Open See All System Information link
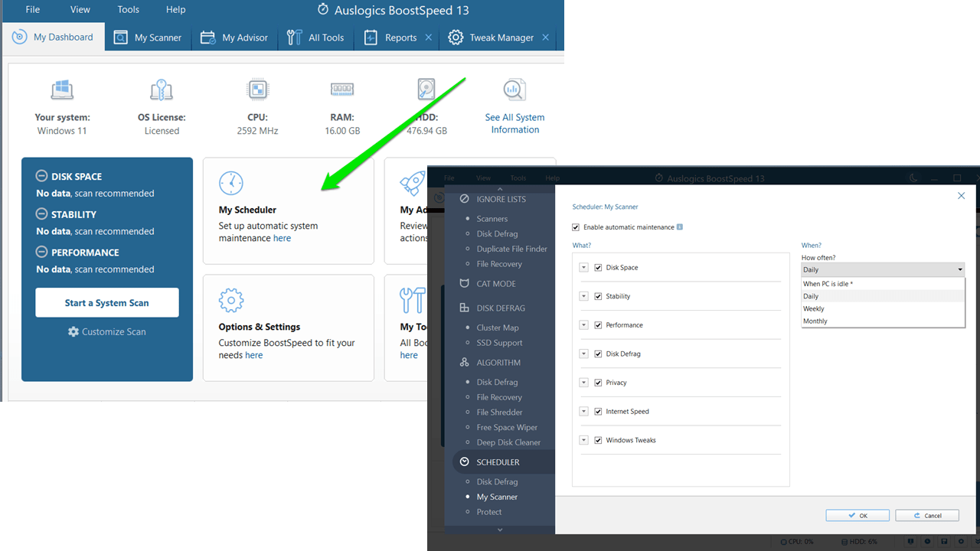 514,123
